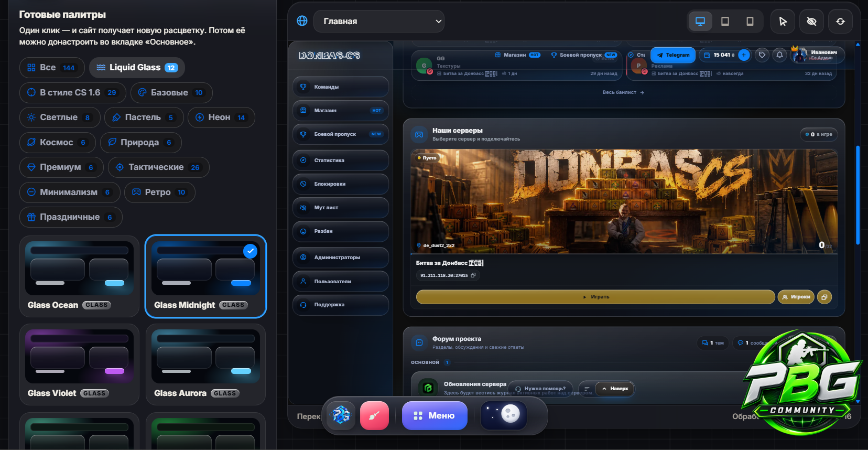868x450 pixels.
Task: Open the red brush dock icon
Action: point(374,415)
